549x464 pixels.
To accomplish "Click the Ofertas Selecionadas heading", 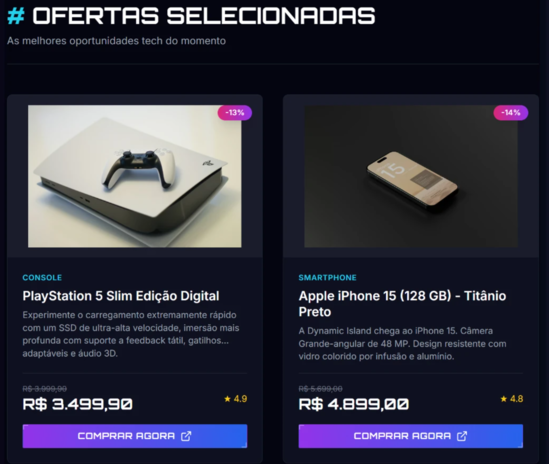I will (x=204, y=16).
